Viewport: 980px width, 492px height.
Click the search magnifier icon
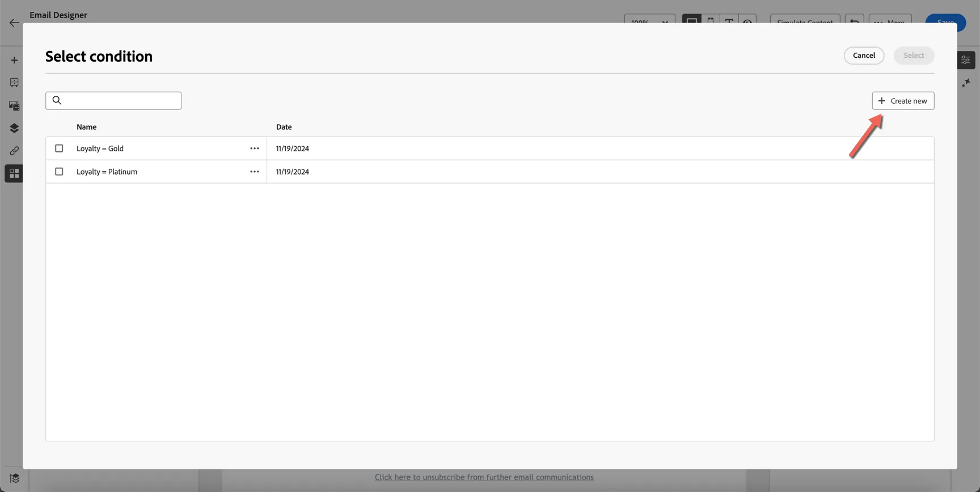point(57,100)
